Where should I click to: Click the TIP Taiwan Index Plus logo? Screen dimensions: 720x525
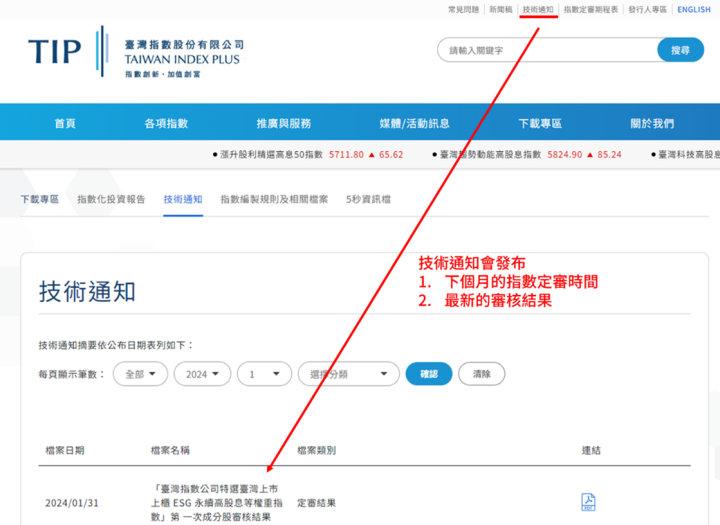(x=136, y=51)
